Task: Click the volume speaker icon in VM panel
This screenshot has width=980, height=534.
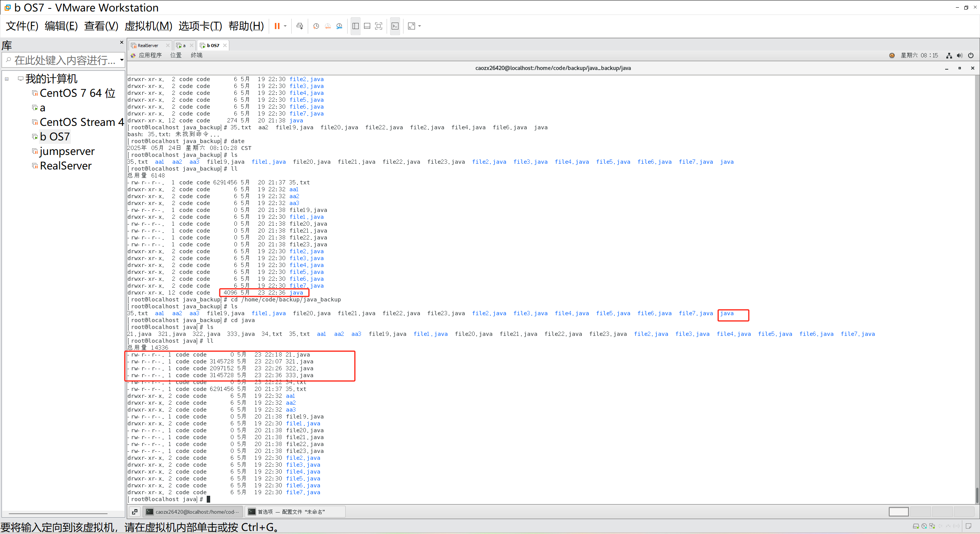Action: pyautogui.click(x=959, y=55)
